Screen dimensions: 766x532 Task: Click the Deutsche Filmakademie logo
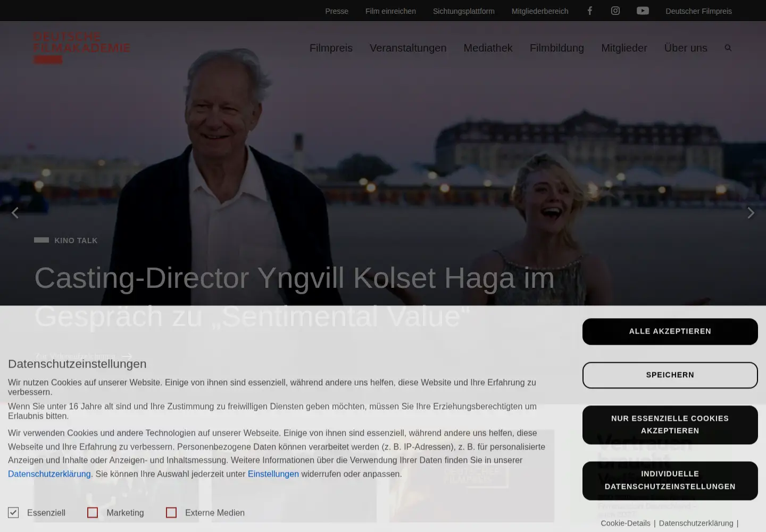click(x=81, y=47)
